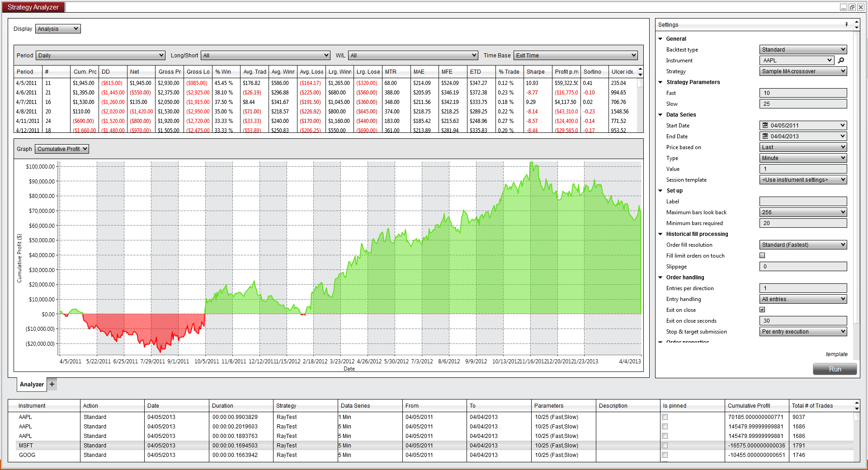The height and width of the screenshot is (470, 868).
Task: Select the Analyzer tab
Action: (32, 384)
